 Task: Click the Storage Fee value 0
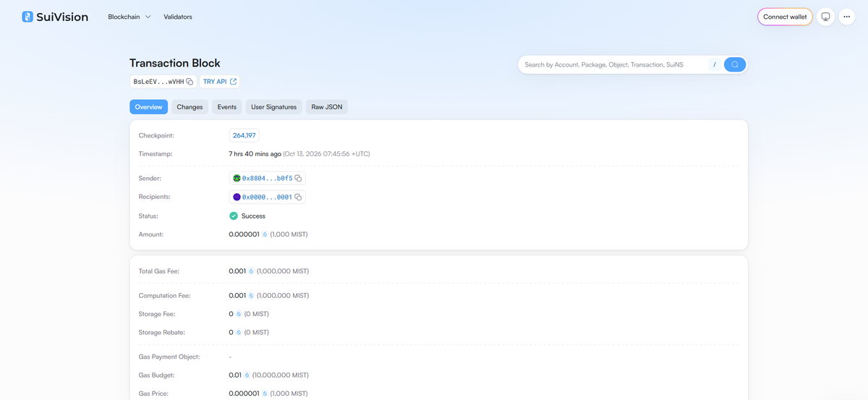tap(231, 314)
